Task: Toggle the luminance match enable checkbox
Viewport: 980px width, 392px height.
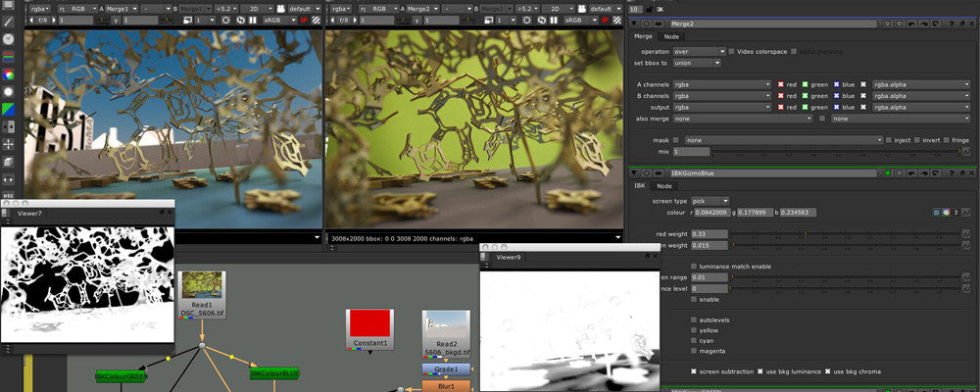Action: click(x=695, y=266)
